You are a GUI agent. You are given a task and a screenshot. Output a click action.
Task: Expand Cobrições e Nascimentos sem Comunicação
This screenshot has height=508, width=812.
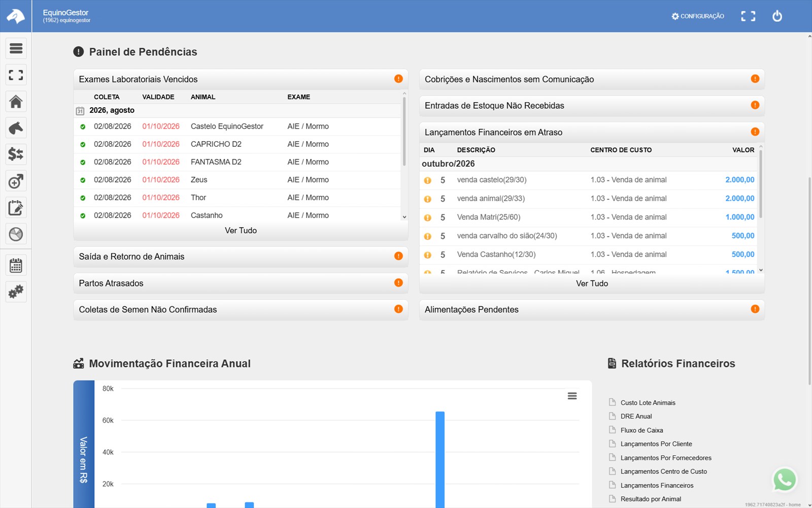pos(592,79)
